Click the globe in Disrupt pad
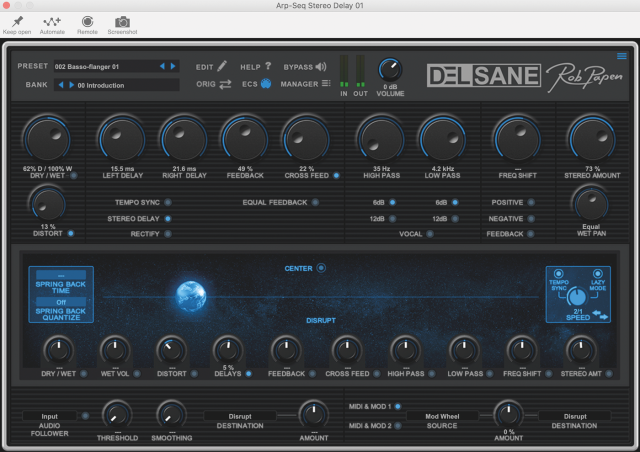This screenshot has width=640, height=452. [191, 296]
